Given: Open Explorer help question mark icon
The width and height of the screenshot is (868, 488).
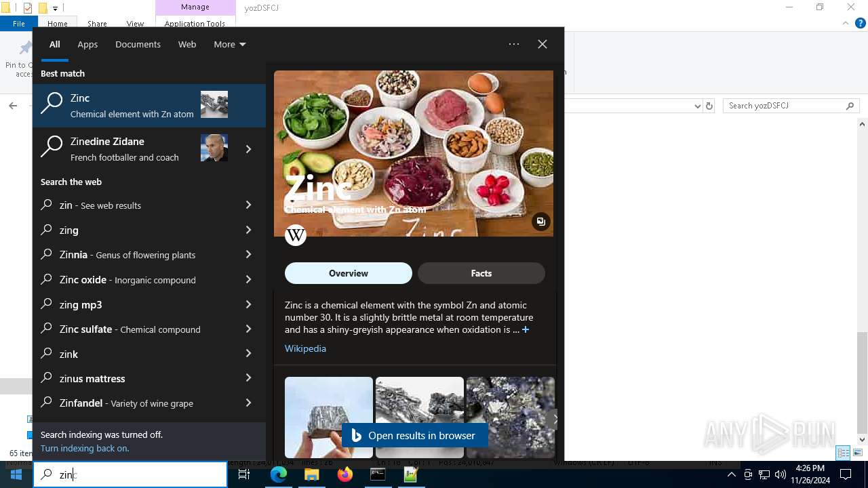Looking at the screenshot, I should point(861,23).
